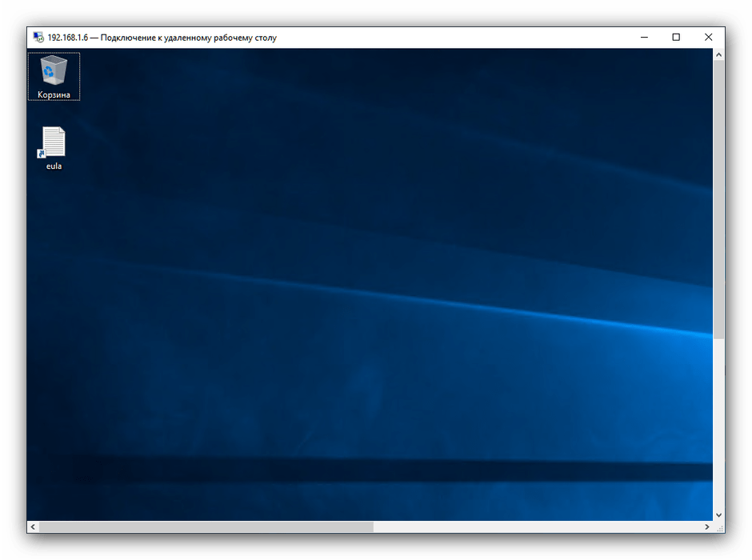Maximize the remote desktop connection window
The width and height of the screenshot is (752, 560).
point(676,38)
